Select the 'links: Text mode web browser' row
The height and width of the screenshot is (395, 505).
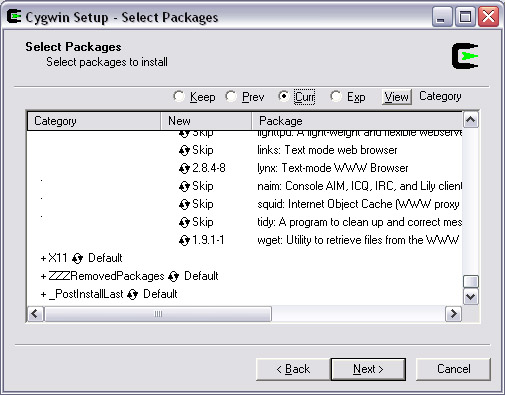coord(327,150)
